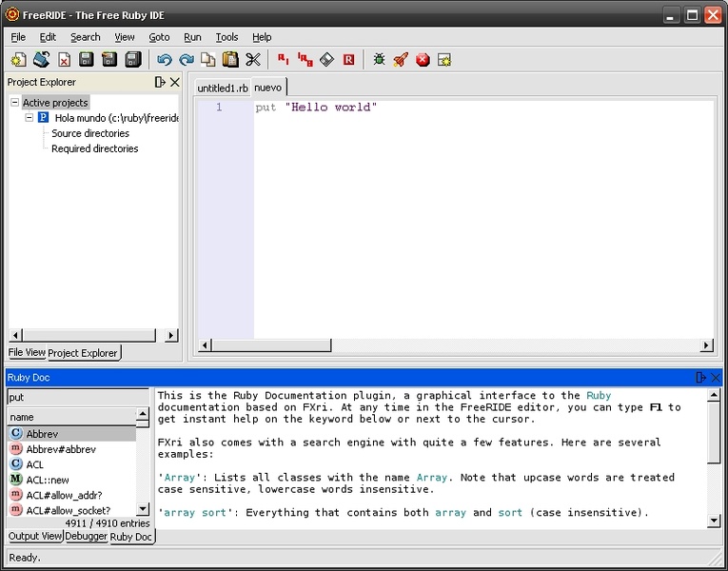
Task: Click the name column header
Action: point(72,417)
